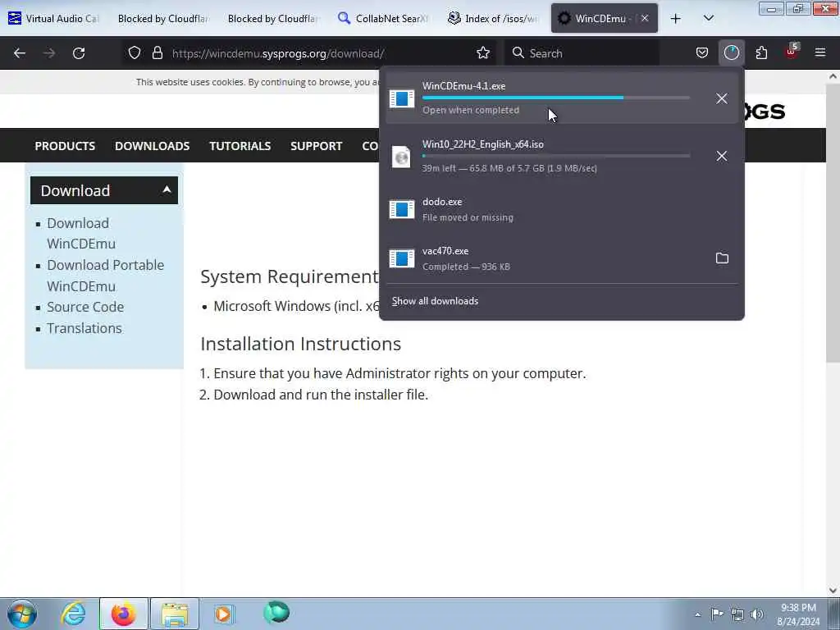
Task: Switch to CollabNet SearX tab
Action: 382,18
